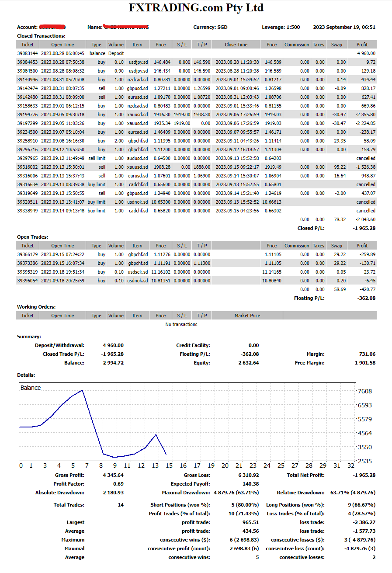Click the Total Trades label
This screenshot has width=392, height=573.
(69, 505)
